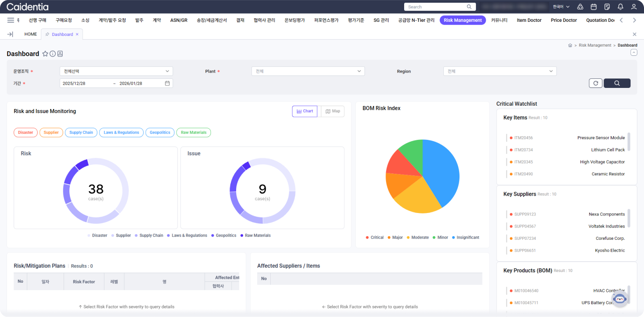The image size is (644, 317).
Task: Open the language selector dropdown
Action: tap(561, 7)
